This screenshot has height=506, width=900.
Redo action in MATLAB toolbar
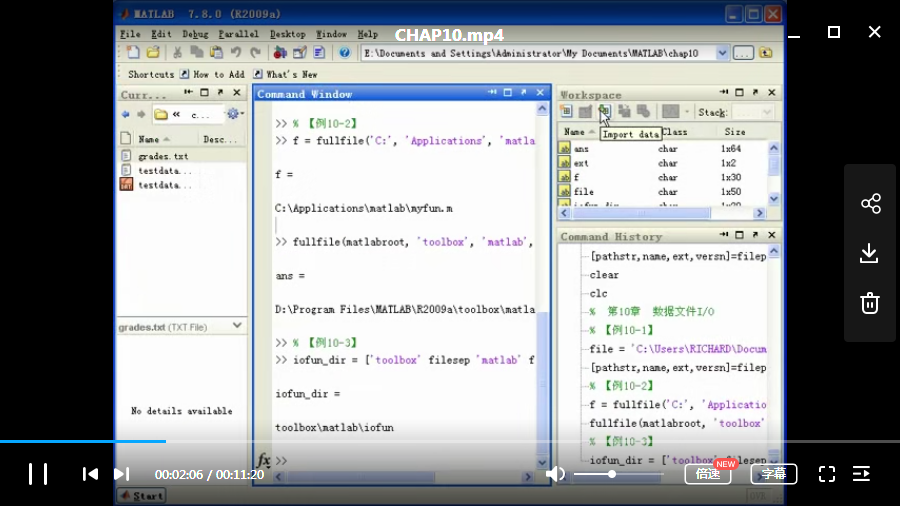point(255,53)
